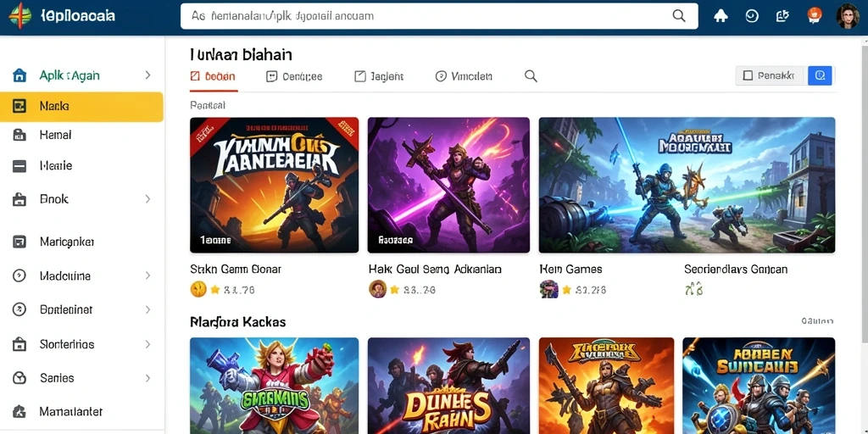Click the icon beside Sanies in sidebar
Image resolution: width=868 pixels, height=434 pixels.
[19, 378]
